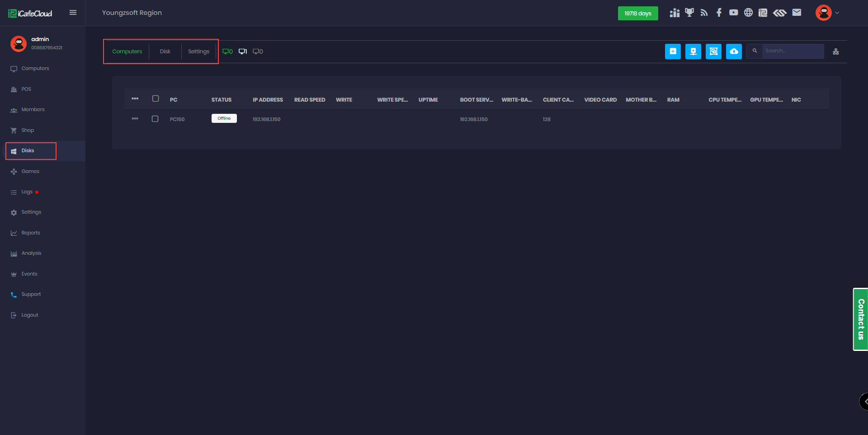The image size is (868, 435).
Task: Check the select-all checkbox in table header
Action: [156, 98]
